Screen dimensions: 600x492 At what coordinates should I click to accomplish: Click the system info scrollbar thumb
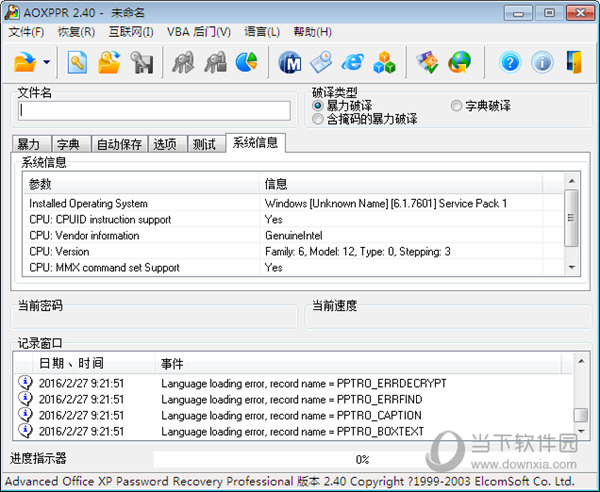572,218
